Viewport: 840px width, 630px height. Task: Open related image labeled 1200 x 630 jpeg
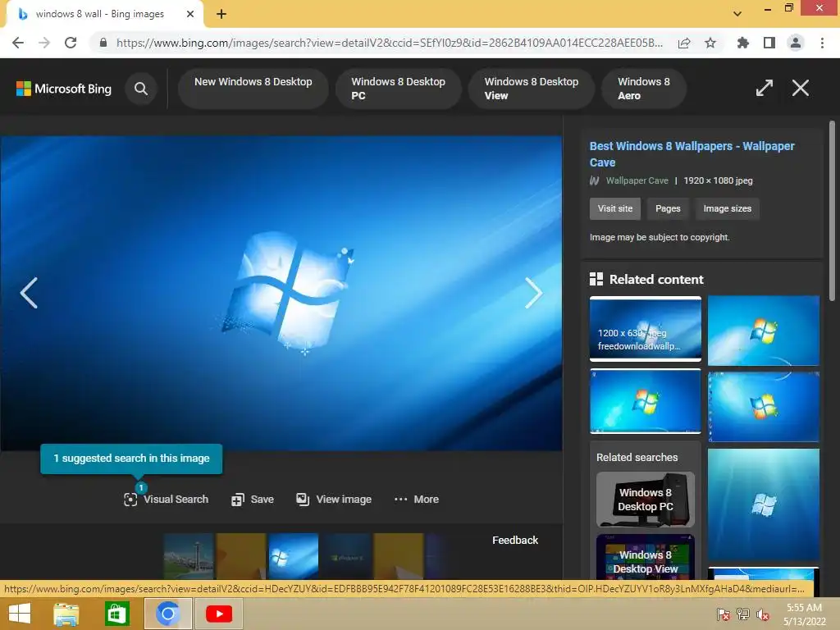point(645,328)
